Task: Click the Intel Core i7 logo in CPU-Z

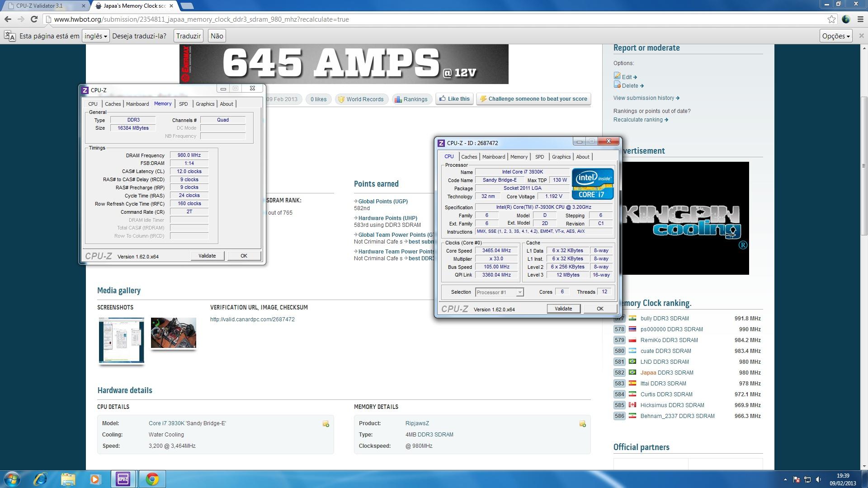Action: [593, 184]
